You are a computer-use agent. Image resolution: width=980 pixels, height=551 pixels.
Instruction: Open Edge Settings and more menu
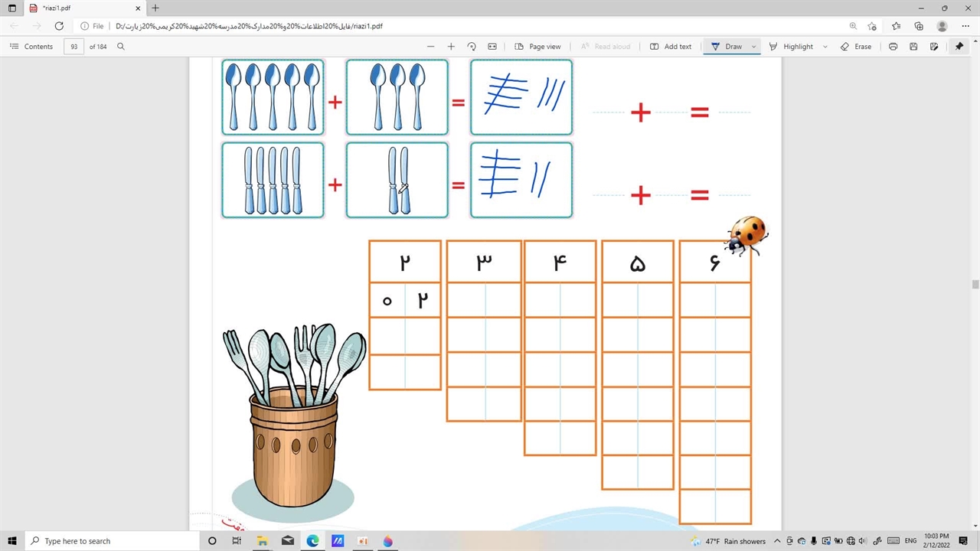click(x=965, y=26)
